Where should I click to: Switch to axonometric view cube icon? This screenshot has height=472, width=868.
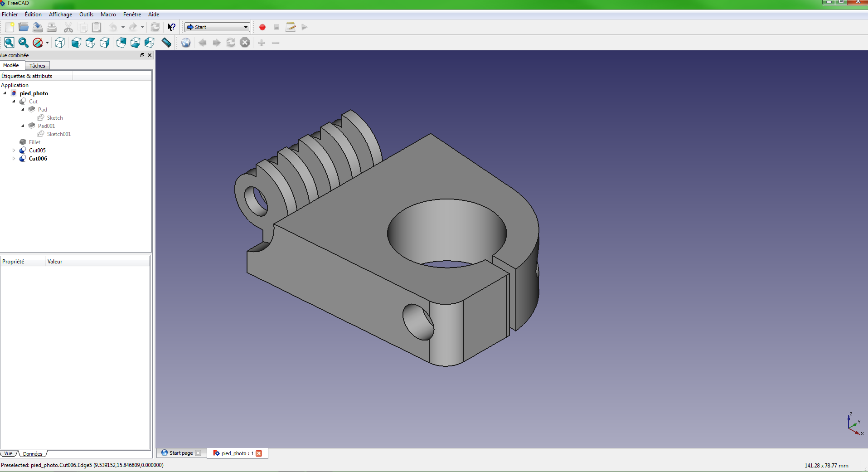point(60,43)
